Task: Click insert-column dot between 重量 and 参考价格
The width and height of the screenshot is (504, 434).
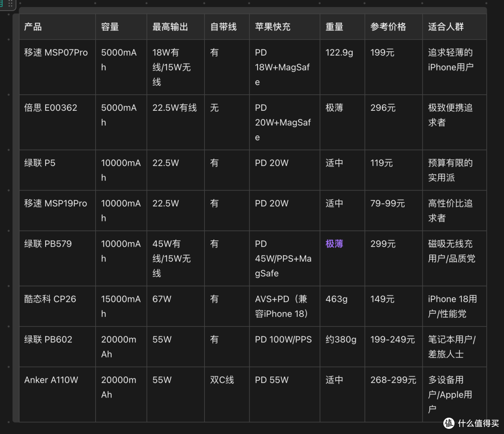Action: click(364, 3)
